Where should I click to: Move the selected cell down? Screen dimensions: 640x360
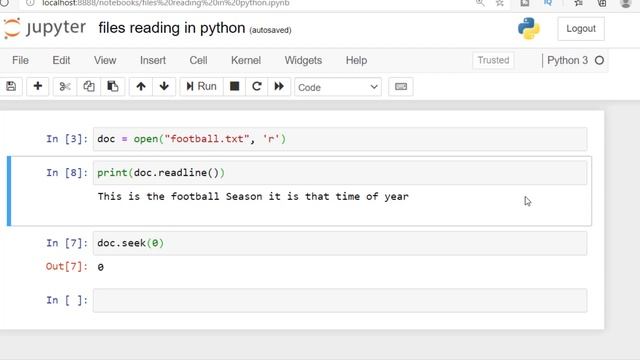[x=164, y=87]
